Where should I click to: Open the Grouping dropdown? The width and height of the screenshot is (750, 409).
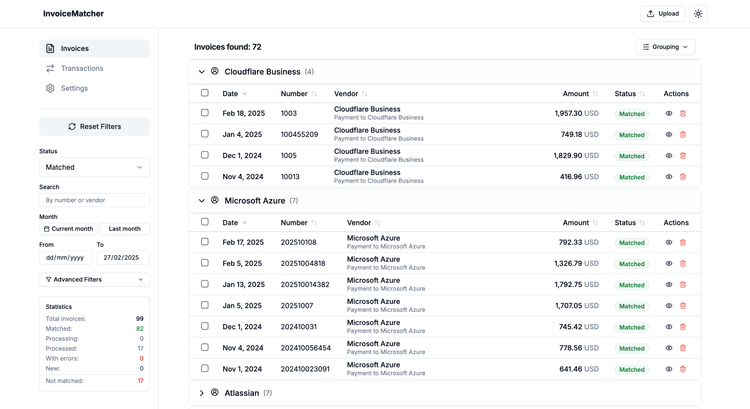click(x=665, y=47)
